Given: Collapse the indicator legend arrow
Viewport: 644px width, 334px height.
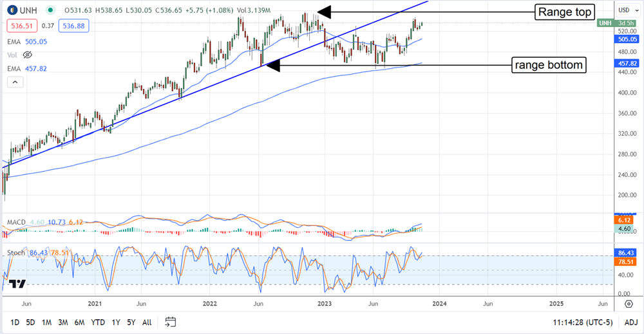Looking at the screenshot, I should [x=15, y=82].
